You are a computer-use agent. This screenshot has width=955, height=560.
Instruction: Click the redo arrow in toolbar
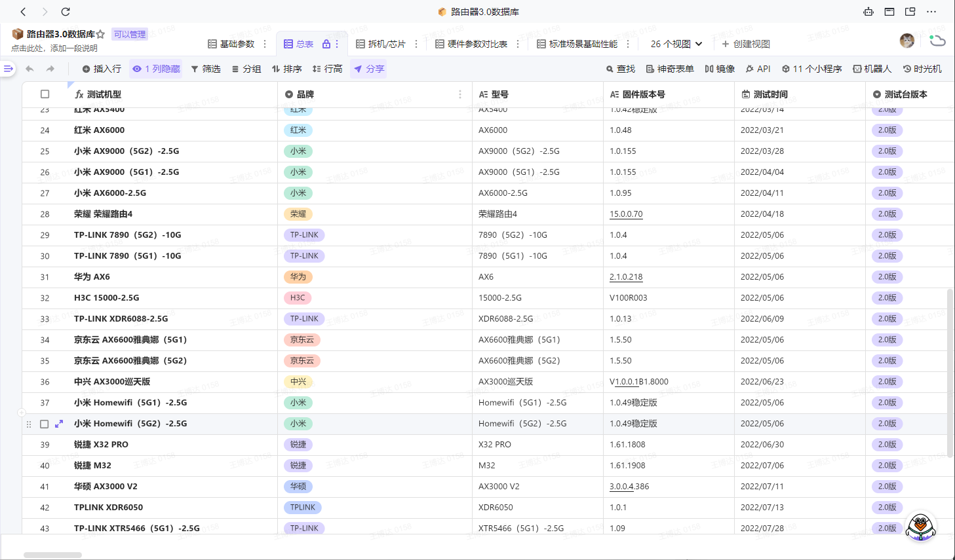(50, 69)
